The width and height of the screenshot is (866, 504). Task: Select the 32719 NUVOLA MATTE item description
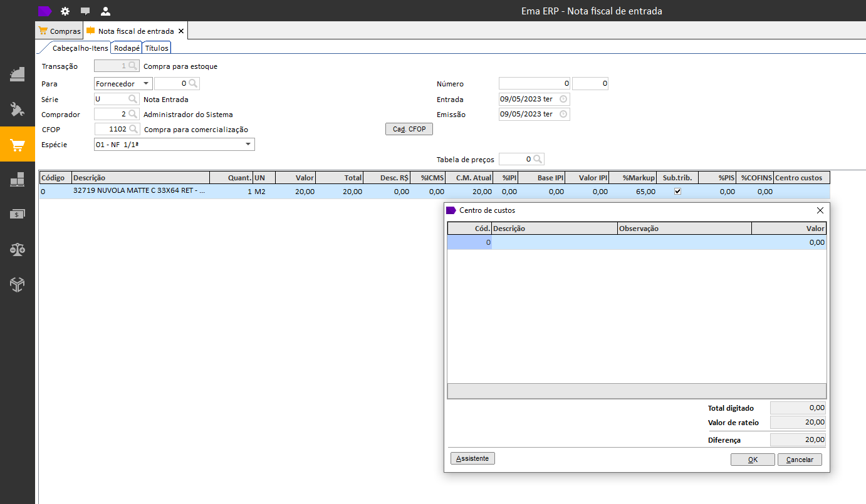pos(140,192)
